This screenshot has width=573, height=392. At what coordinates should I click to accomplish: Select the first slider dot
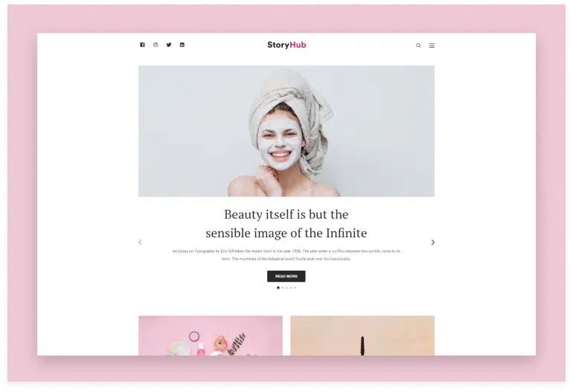pos(278,288)
